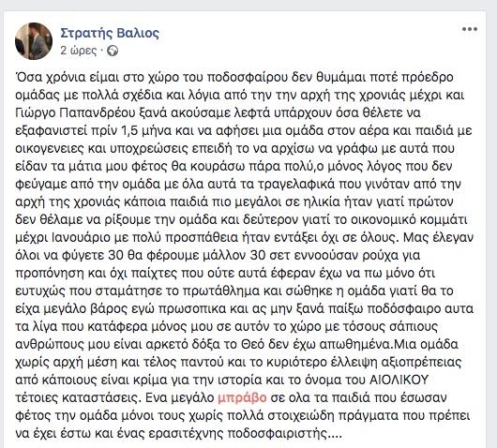
Task: Click Στρατής Βαλιος profile picture
Action: 34,41
